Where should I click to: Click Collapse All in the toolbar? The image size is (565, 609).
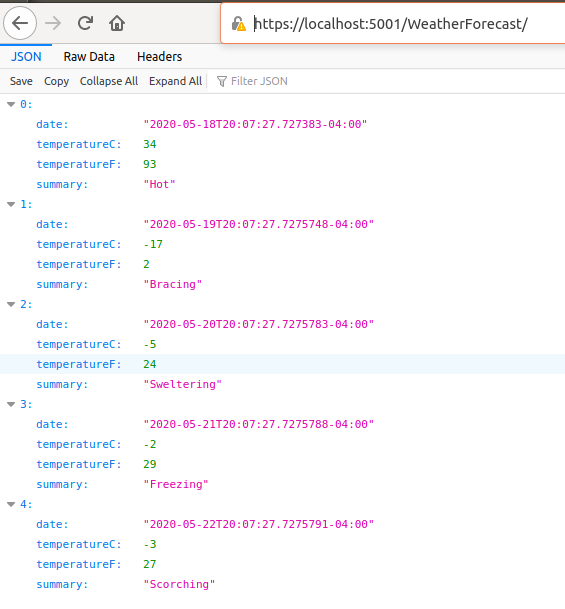click(109, 81)
